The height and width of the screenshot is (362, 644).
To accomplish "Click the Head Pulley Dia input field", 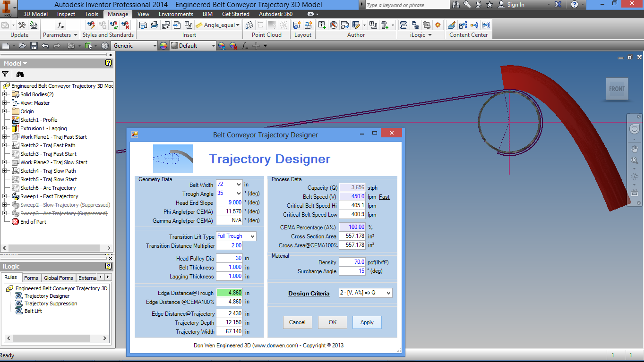I will coord(229,258).
